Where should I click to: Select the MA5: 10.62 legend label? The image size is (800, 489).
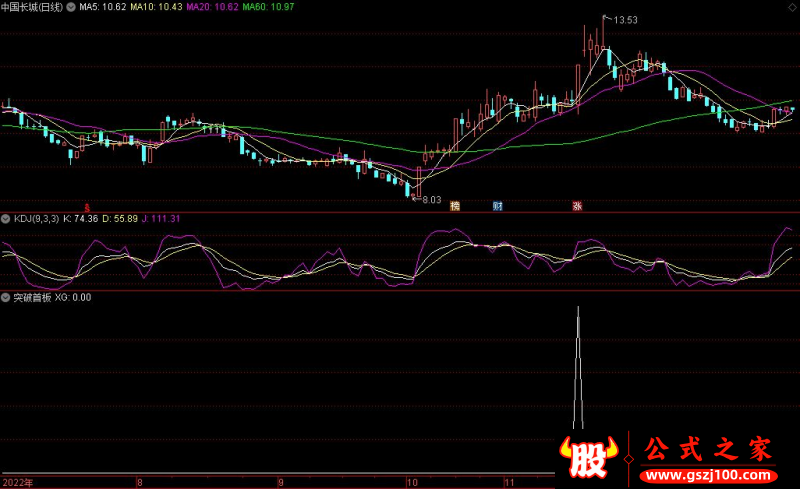pos(102,7)
